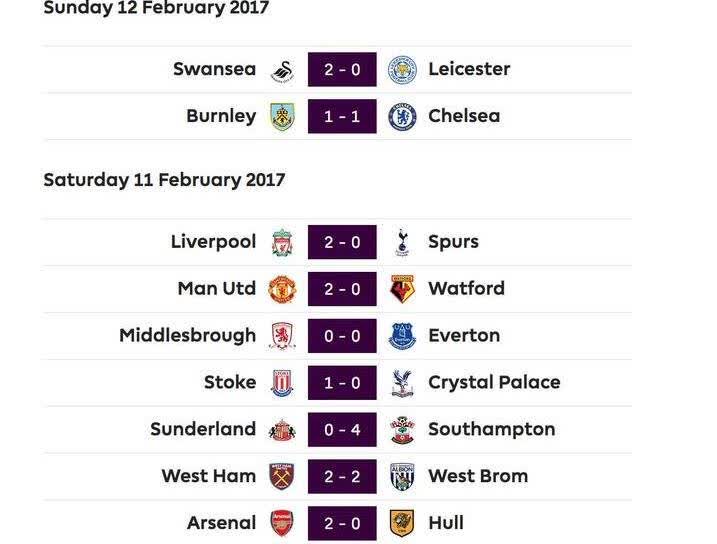
Task: Click the Hull team name
Action: (x=446, y=523)
